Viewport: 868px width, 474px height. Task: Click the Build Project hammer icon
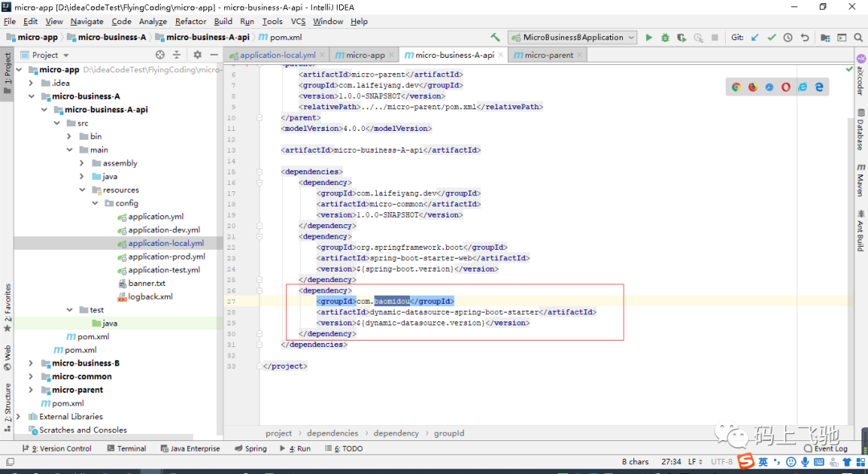coord(495,38)
